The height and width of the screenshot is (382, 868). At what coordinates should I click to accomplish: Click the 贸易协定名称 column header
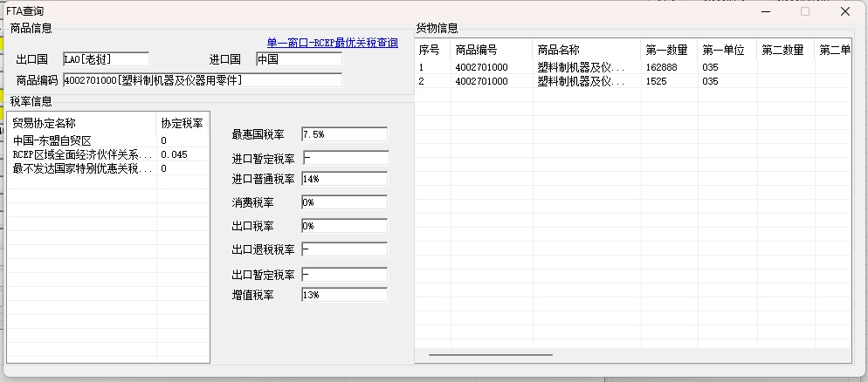[x=83, y=123]
